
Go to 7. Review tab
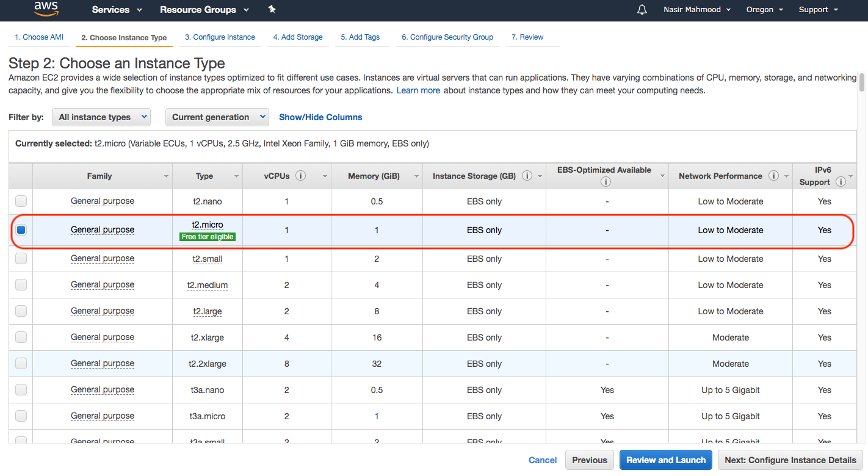click(x=527, y=37)
